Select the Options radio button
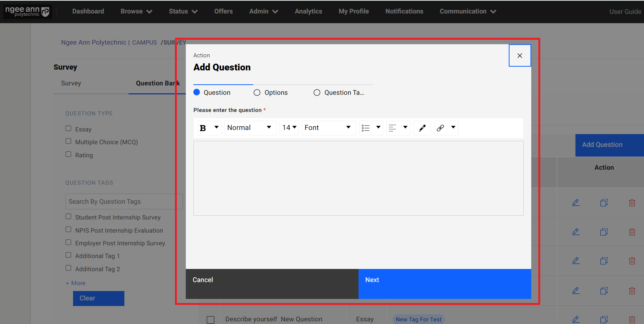Viewport: 644px width, 324px height. coord(257,93)
